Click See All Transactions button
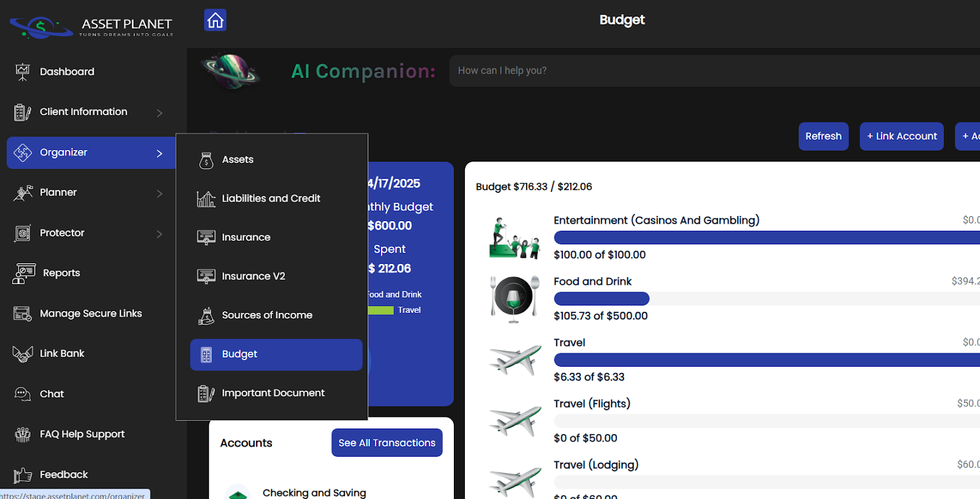This screenshot has height=499, width=980. point(386,443)
